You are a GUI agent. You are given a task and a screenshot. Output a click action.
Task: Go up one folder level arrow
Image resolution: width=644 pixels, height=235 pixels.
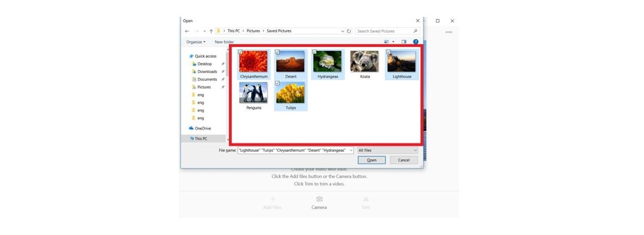click(211, 31)
